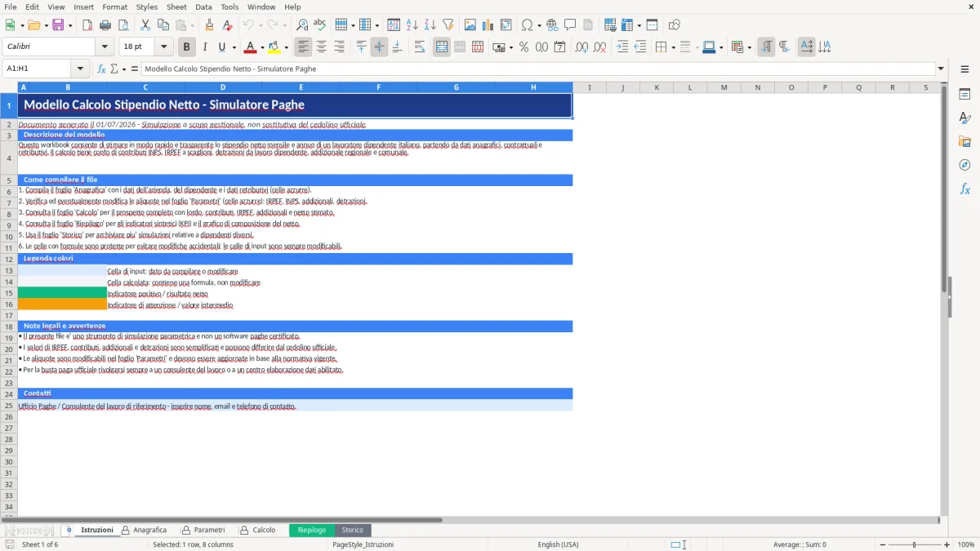980x551 pixels.
Task: Open the Styles sidebar deck
Action: pyautogui.click(x=964, y=118)
